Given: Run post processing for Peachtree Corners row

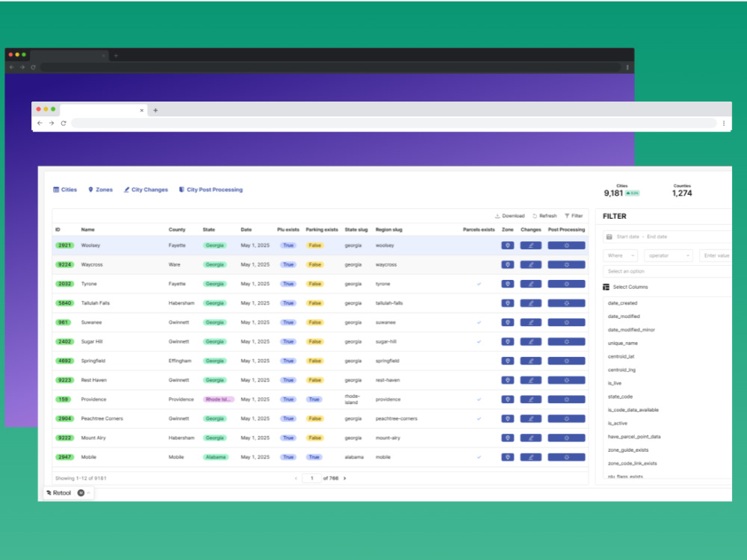Looking at the screenshot, I should (566, 419).
